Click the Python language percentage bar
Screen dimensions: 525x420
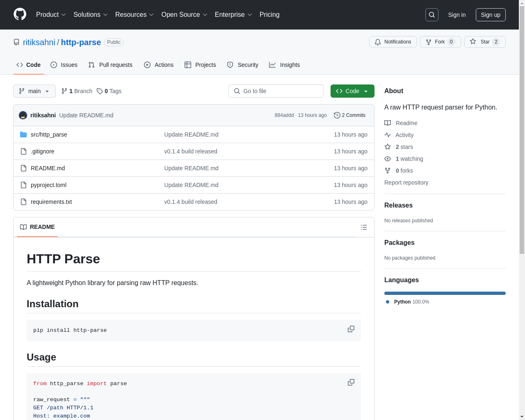(x=445, y=293)
